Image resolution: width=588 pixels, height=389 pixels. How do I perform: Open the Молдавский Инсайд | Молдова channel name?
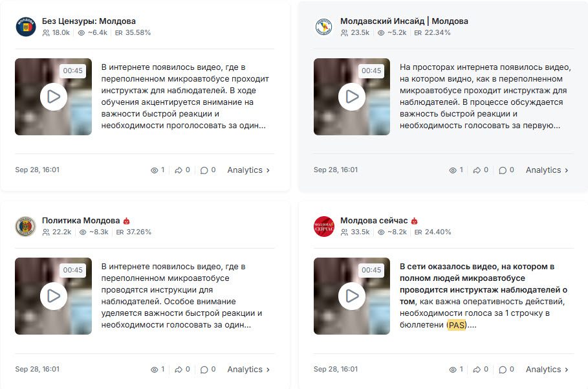[x=404, y=21]
